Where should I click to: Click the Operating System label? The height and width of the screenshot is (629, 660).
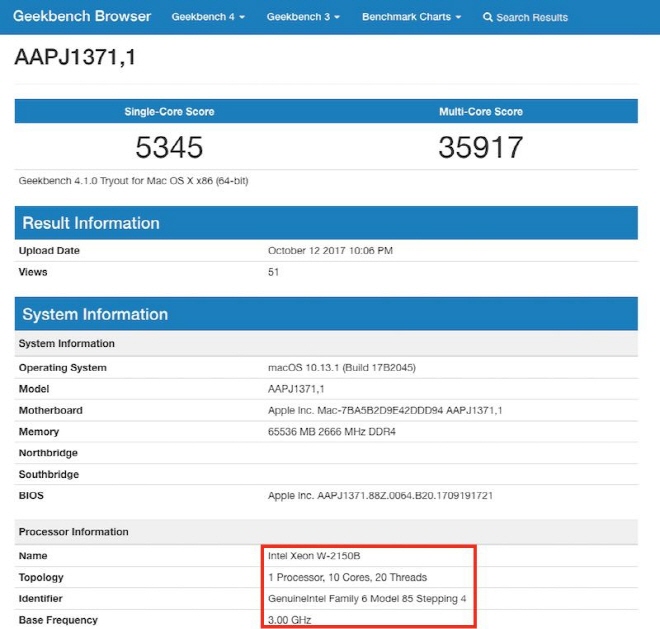coord(63,368)
